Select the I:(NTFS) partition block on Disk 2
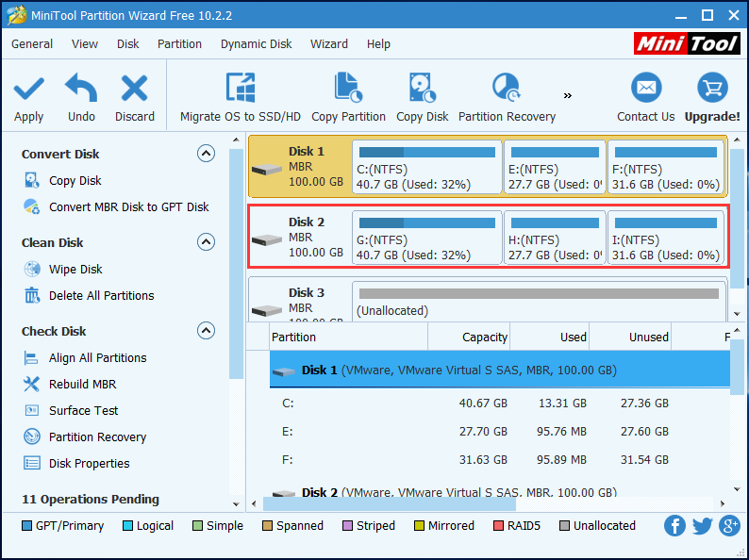The width and height of the screenshot is (749, 560). pos(665,238)
